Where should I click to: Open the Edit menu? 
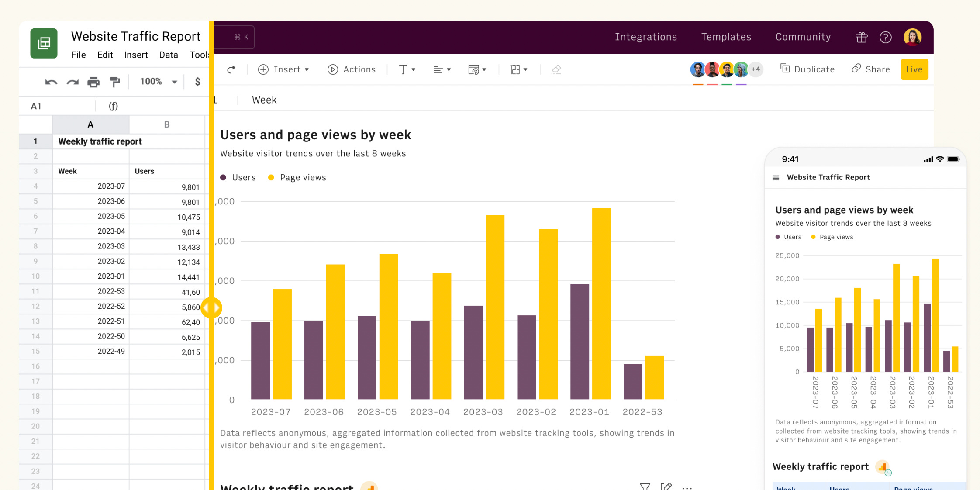point(105,55)
